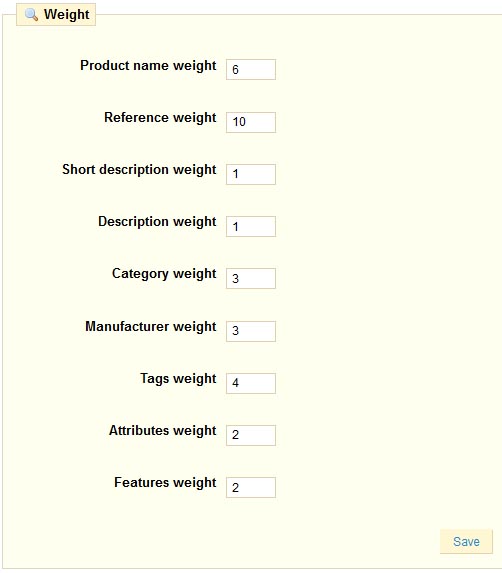
Task: Click the Features weight label text
Action: coord(166,483)
